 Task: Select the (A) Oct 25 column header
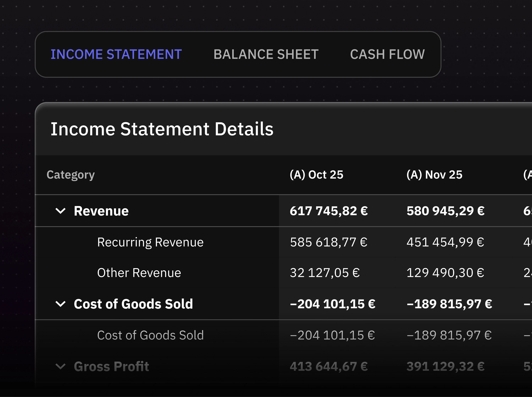tap(317, 175)
